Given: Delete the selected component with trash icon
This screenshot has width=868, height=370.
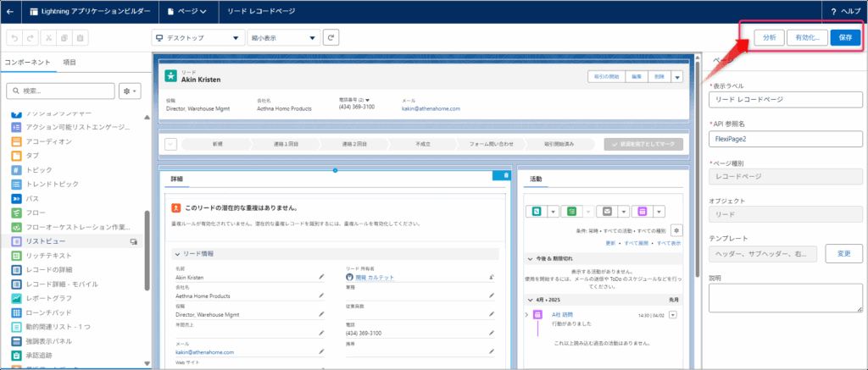Looking at the screenshot, I should coord(506,174).
